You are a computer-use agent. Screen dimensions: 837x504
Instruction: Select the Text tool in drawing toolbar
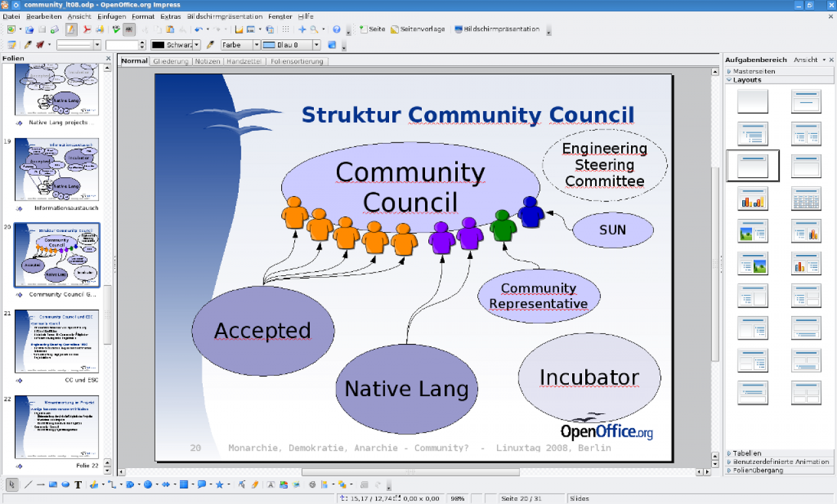[78, 485]
